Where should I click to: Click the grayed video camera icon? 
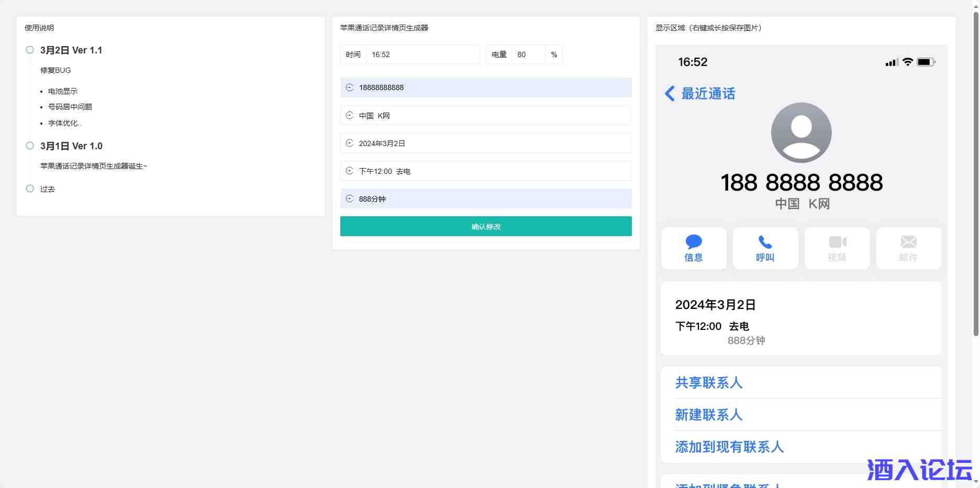pos(837,242)
